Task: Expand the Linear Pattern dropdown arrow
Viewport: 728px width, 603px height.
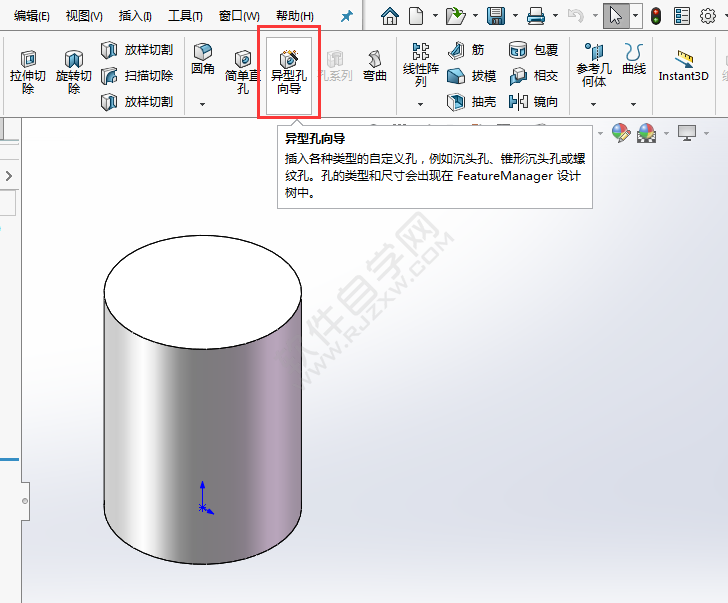Action: coord(420,104)
